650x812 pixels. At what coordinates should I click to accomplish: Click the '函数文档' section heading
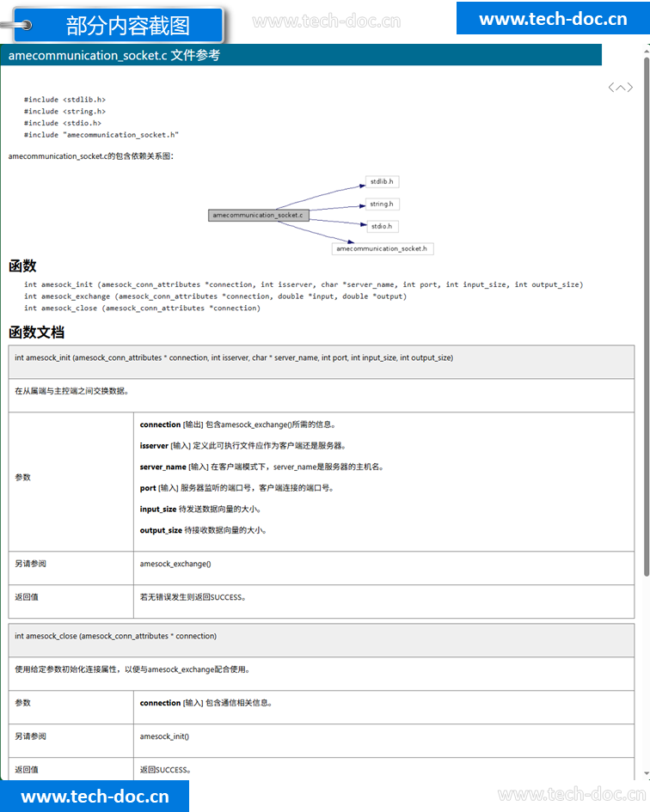[36, 333]
